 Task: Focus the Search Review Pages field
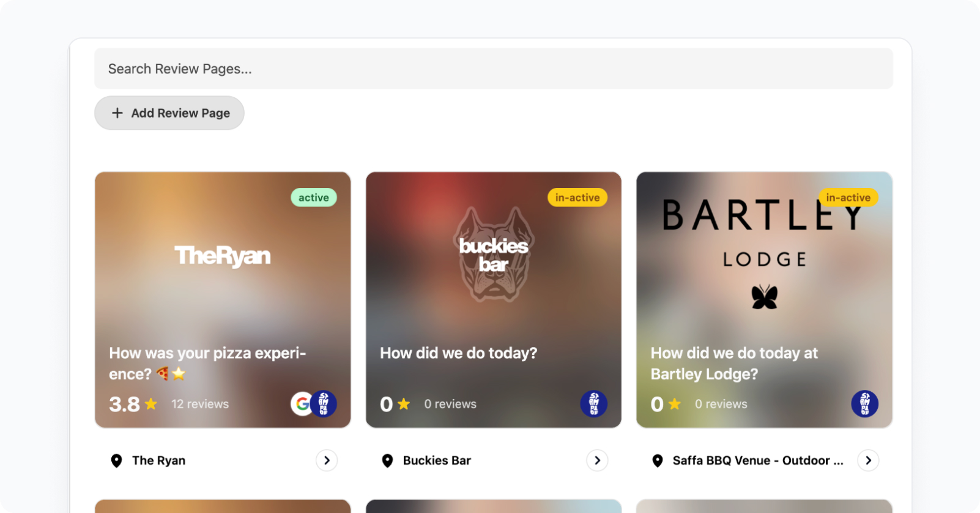(494, 69)
